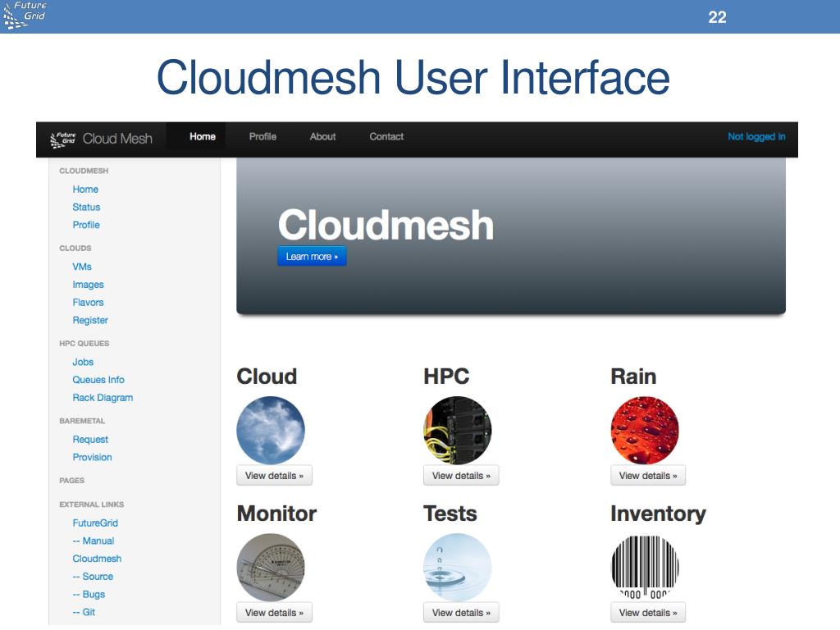Image resolution: width=840 pixels, height=630 pixels.
Task: Click the PAGES sidebar group header
Action: (72, 481)
